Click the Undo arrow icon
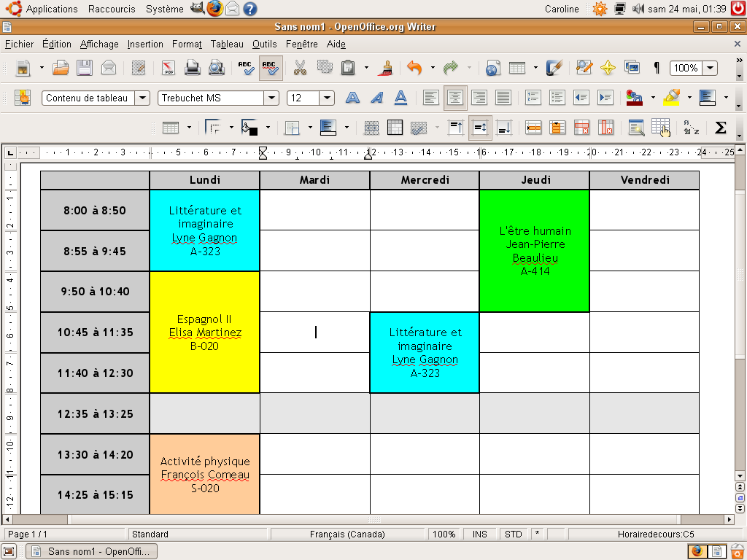Image resolution: width=747 pixels, height=560 pixels. click(414, 68)
